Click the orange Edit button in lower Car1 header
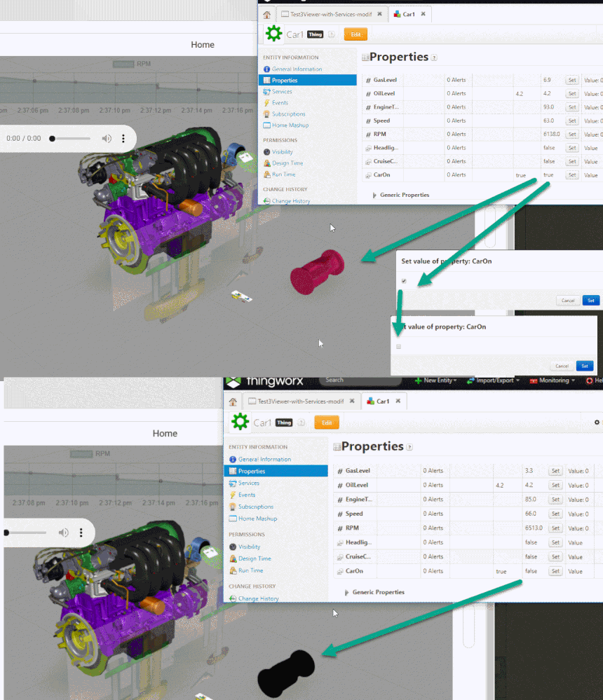Image resolution: width=603 pixels, height=700 pixels. [x=327, y=423]
